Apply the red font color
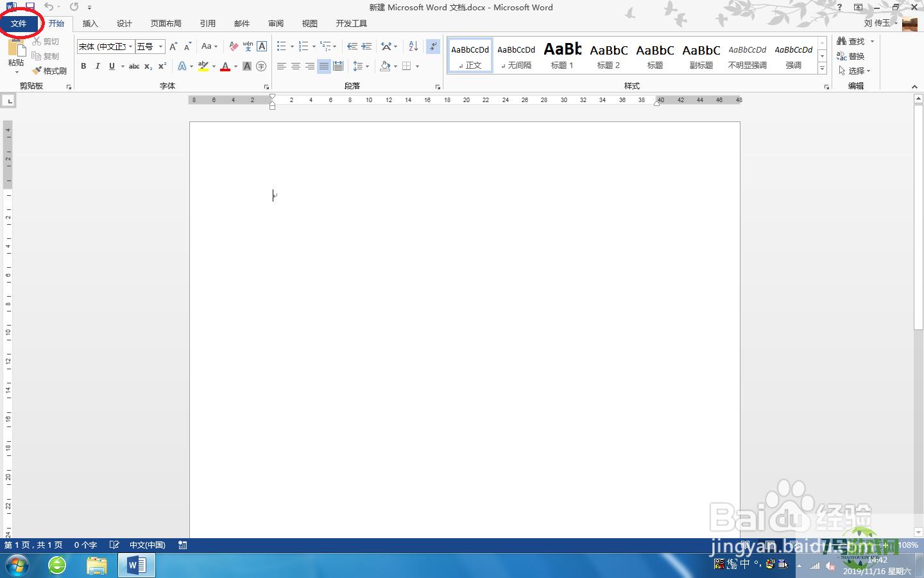The image size is (924, 578). 225,66
